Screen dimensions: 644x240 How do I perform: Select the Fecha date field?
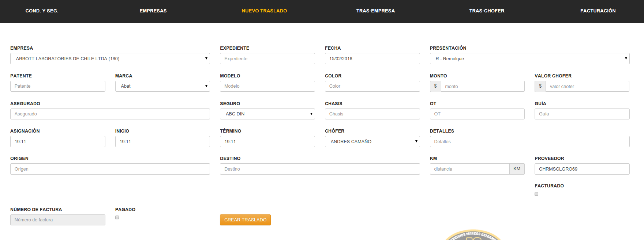pyautogui.click(x=372, y=58)
